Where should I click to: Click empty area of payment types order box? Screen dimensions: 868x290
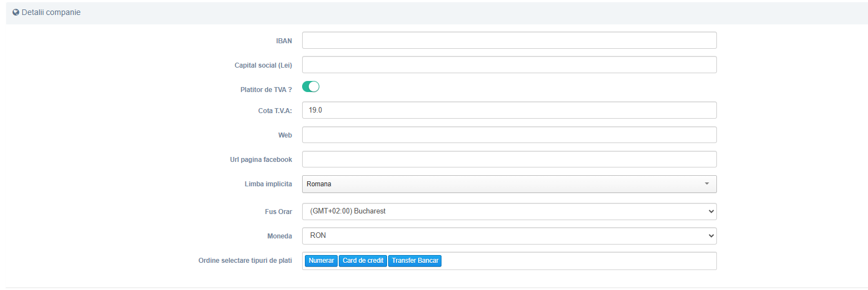coord(578,261)
